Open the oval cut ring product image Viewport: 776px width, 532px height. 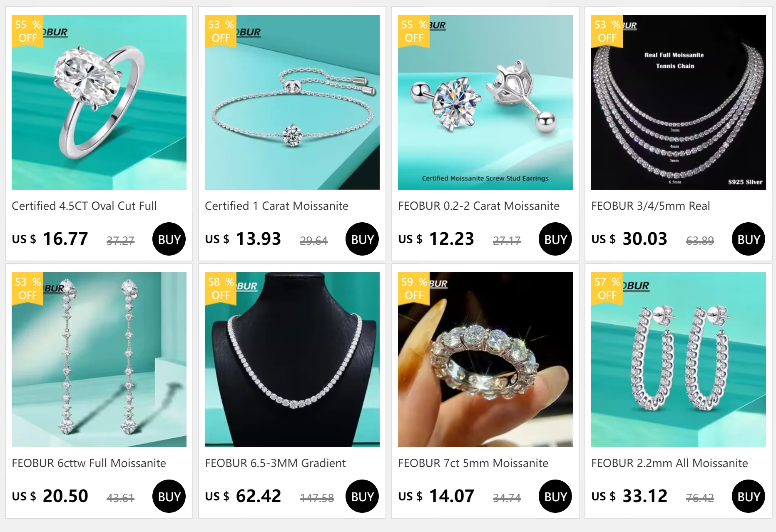(99, 102)
